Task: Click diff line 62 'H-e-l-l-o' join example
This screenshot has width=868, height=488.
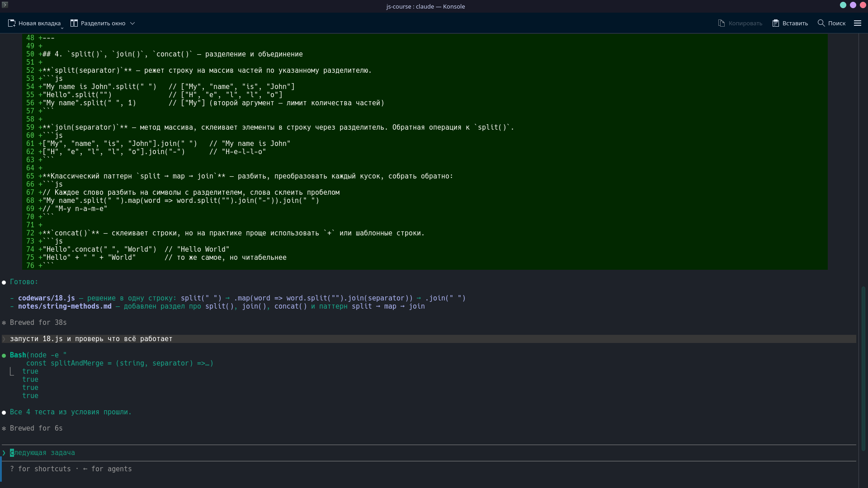Action: 154,152
